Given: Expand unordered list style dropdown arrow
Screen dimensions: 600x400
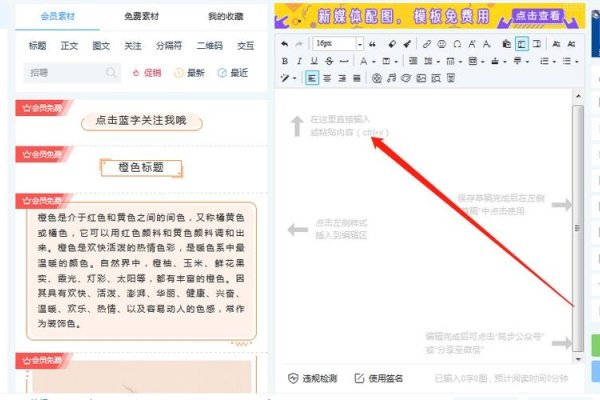Looking at the screenshot, I should (576, 62).
